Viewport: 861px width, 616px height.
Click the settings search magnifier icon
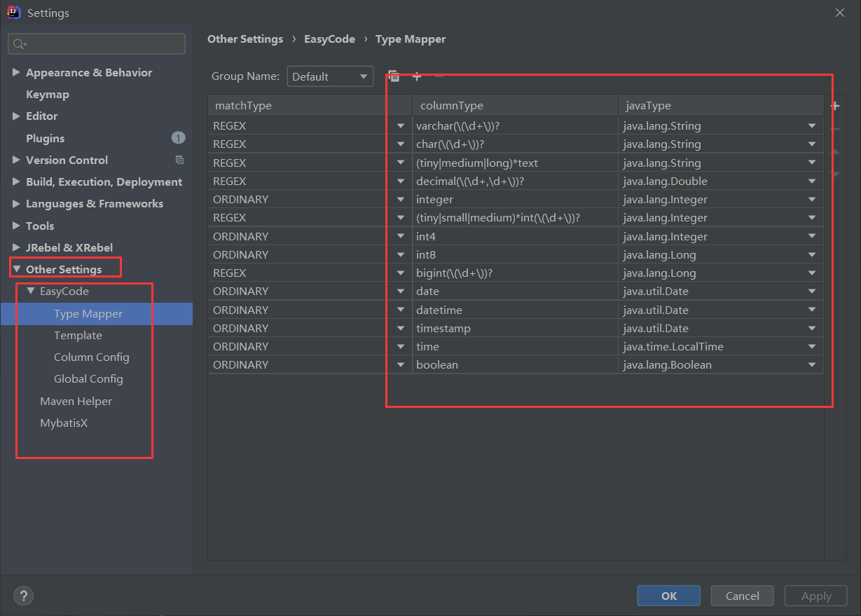tap(19, 44)
